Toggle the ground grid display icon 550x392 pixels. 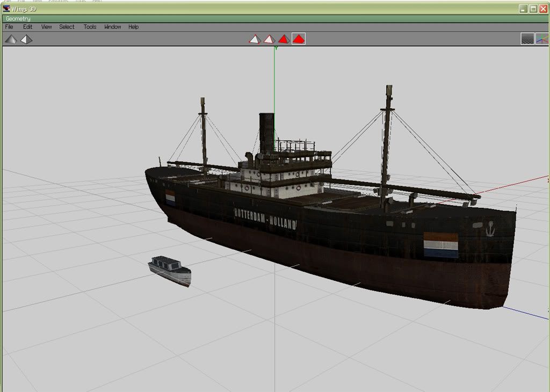(527, 39)
